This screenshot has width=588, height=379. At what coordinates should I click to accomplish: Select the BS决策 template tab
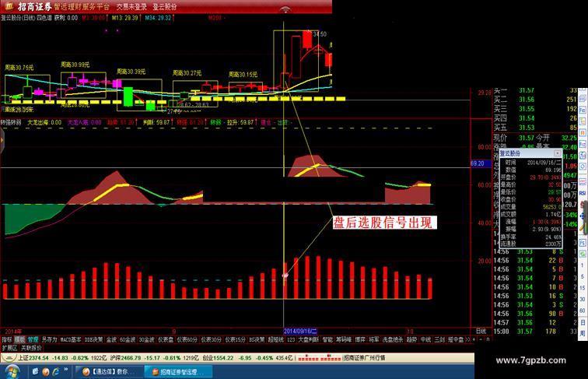tap(257, 339)
